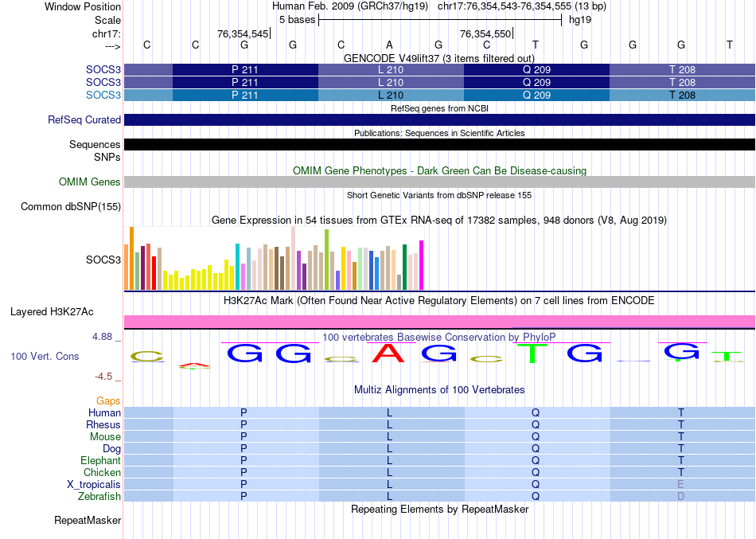
Task: Click the Scale label
Action: [107, 20]
